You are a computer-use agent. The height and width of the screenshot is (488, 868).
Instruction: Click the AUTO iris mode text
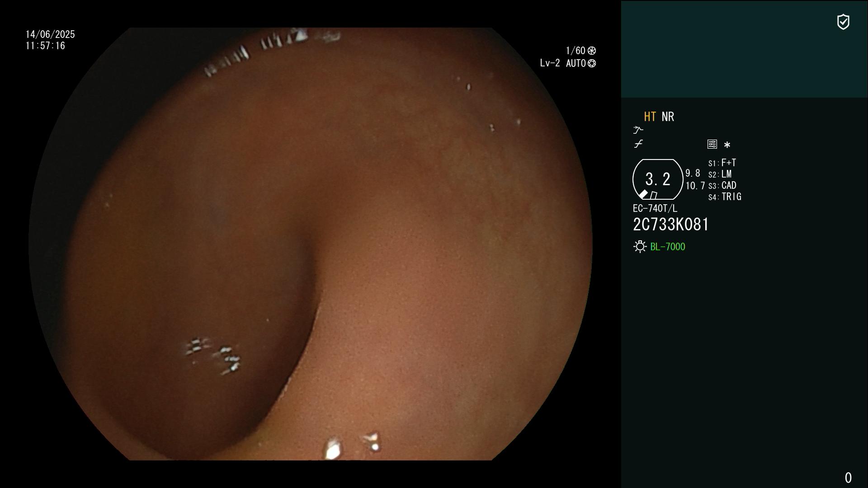pyautogui.click(x=576, y=63)
